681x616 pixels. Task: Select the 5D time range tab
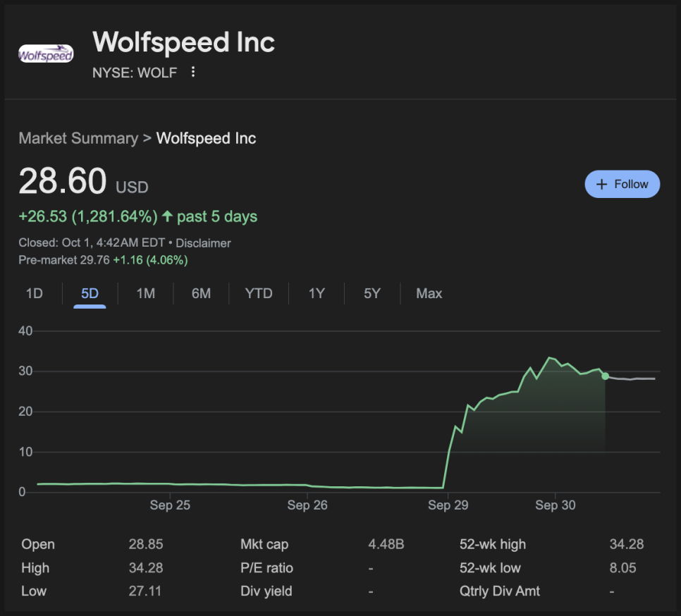[x=90, y=293]
